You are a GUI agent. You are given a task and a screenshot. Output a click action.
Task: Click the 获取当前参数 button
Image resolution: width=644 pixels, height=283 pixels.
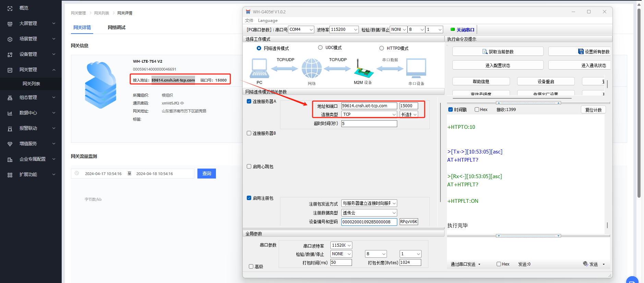point(498,52)
